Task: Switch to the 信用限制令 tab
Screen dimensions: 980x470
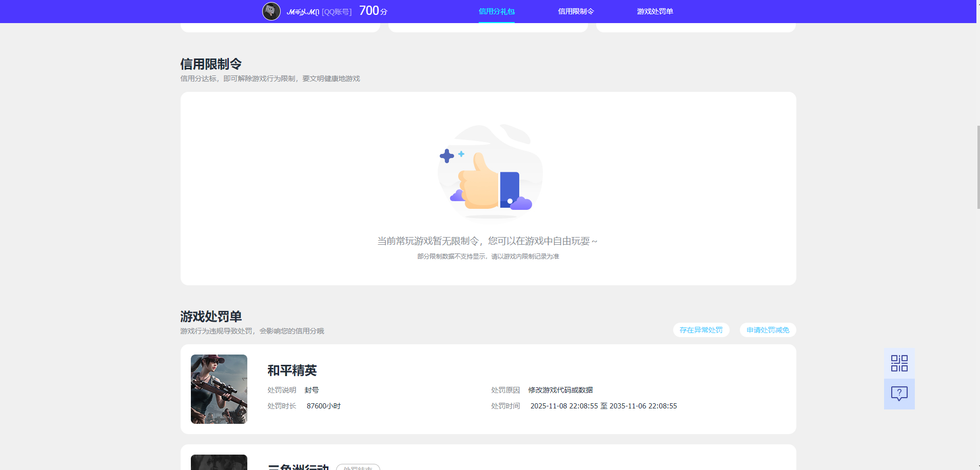Action: pos(575,11)
